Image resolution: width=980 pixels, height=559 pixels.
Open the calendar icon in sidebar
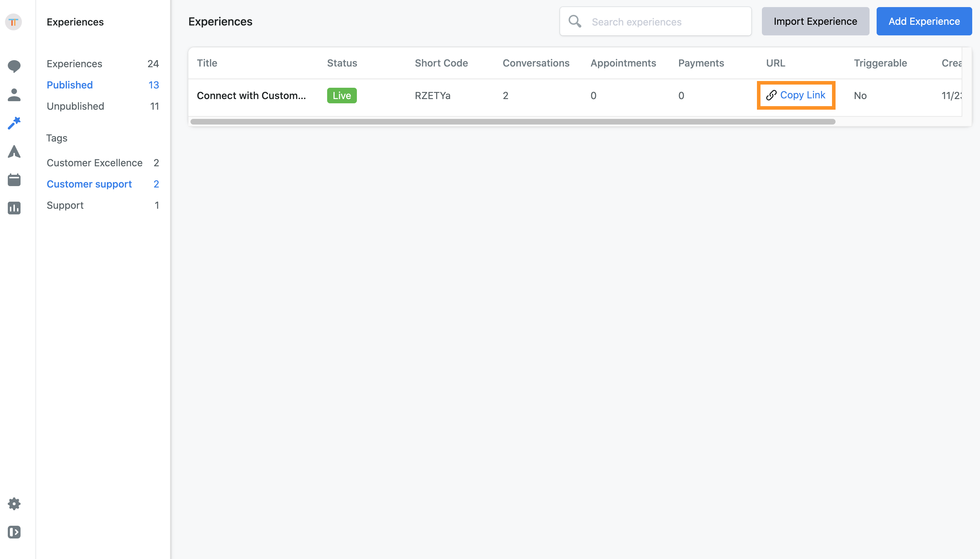pyautogui.click(x=14, y=180)
